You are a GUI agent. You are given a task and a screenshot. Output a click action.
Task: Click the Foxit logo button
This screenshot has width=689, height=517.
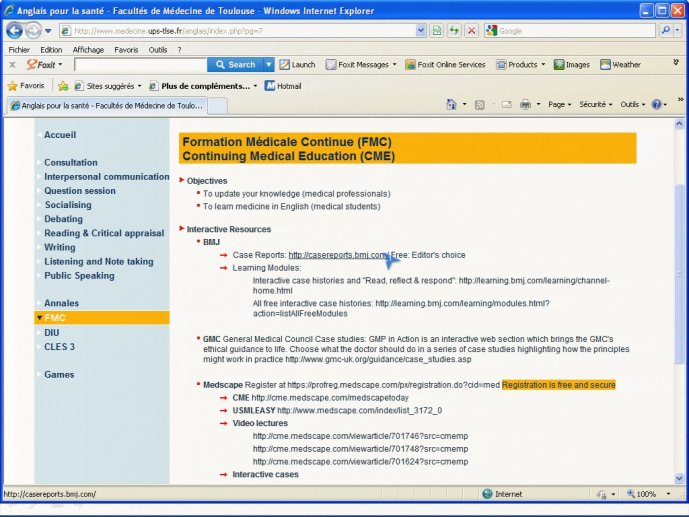pos(44,65)
